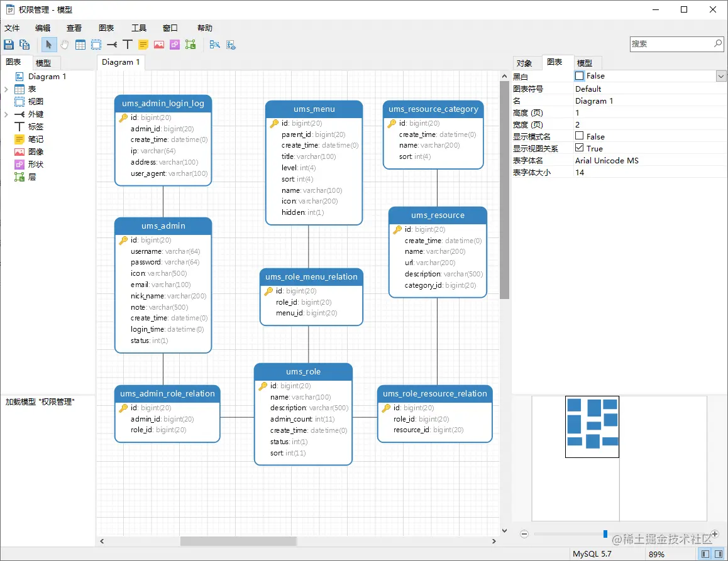This screenshot has width=728, height=561.
Task: Select the text label tool
Action: pos(128,45)
